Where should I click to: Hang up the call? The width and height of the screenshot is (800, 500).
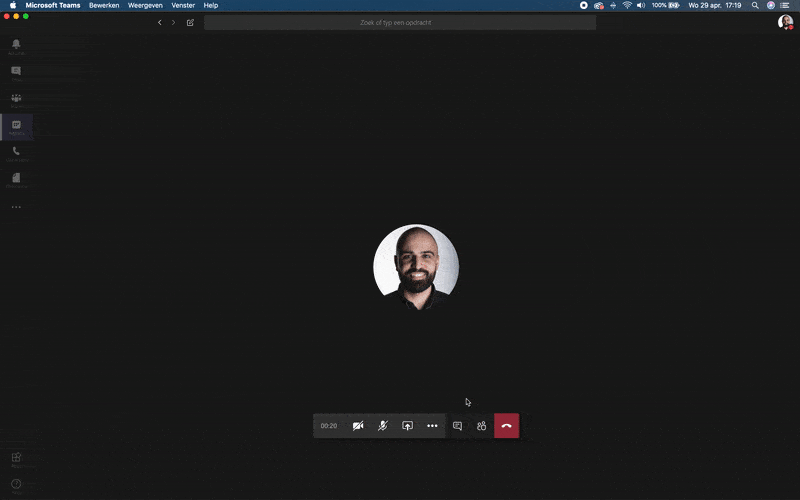pos(506,426)
